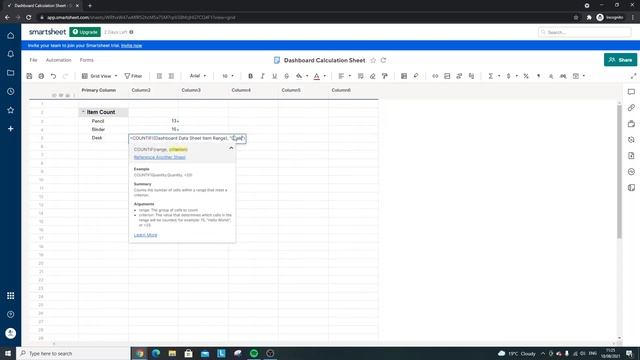Toggle underline formatting
The image size is (640, 360).
[x=274, y=76]
